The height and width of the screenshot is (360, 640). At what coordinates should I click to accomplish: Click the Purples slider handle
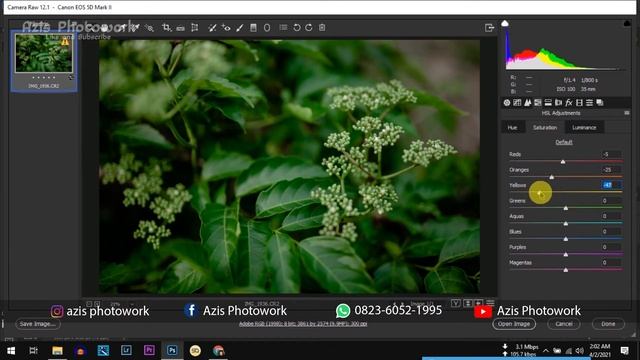[x=566, y=255]
